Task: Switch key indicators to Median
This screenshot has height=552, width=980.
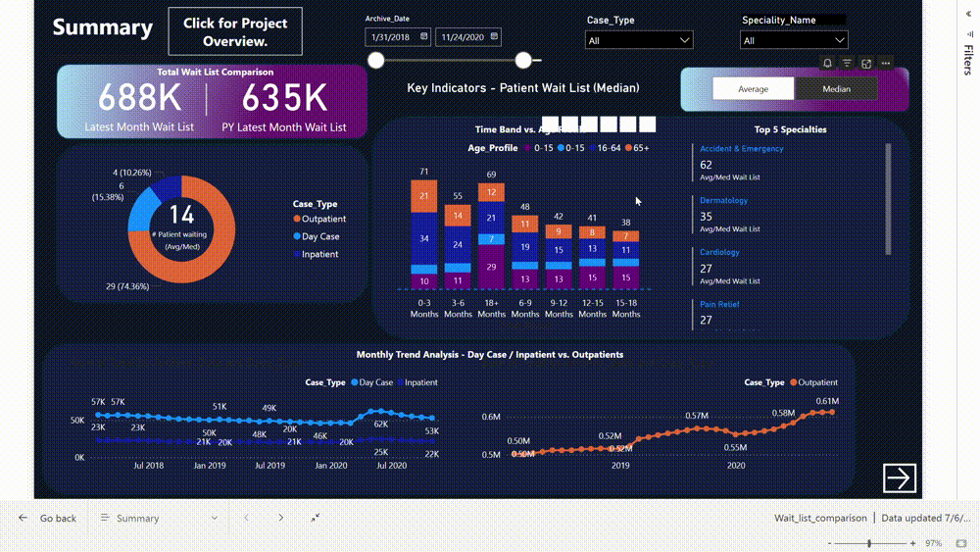Action: pos(836,89)
